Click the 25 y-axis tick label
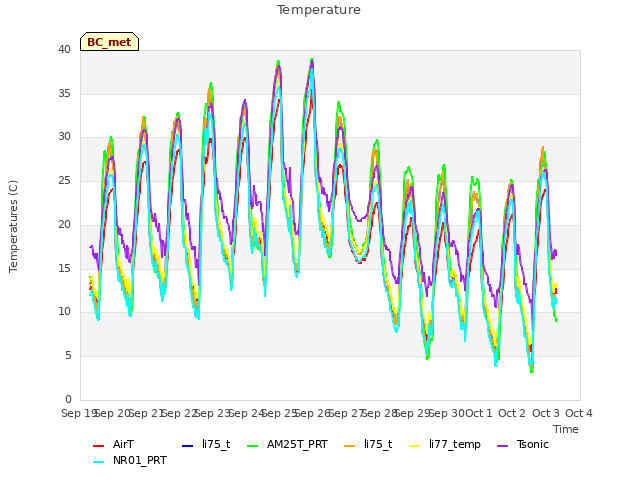Viewport: 640px width, 480px height. (x=64, y=180)
